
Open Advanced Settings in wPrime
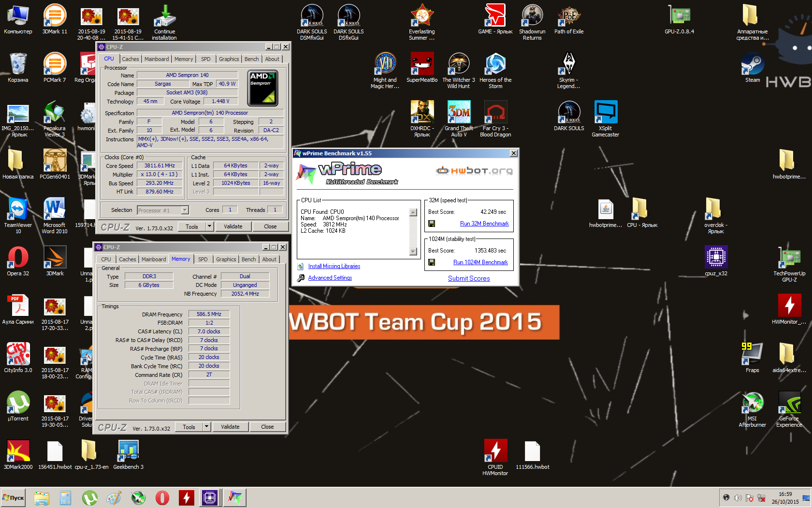tap(330, 278)
